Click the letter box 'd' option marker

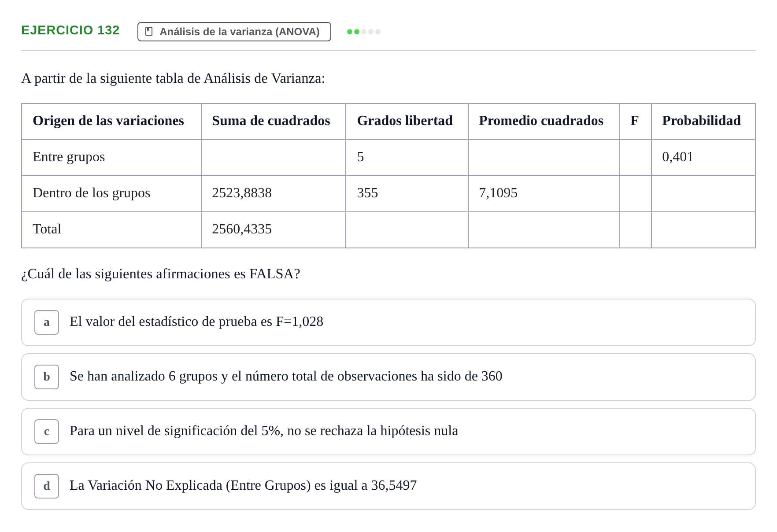(47, 486)
